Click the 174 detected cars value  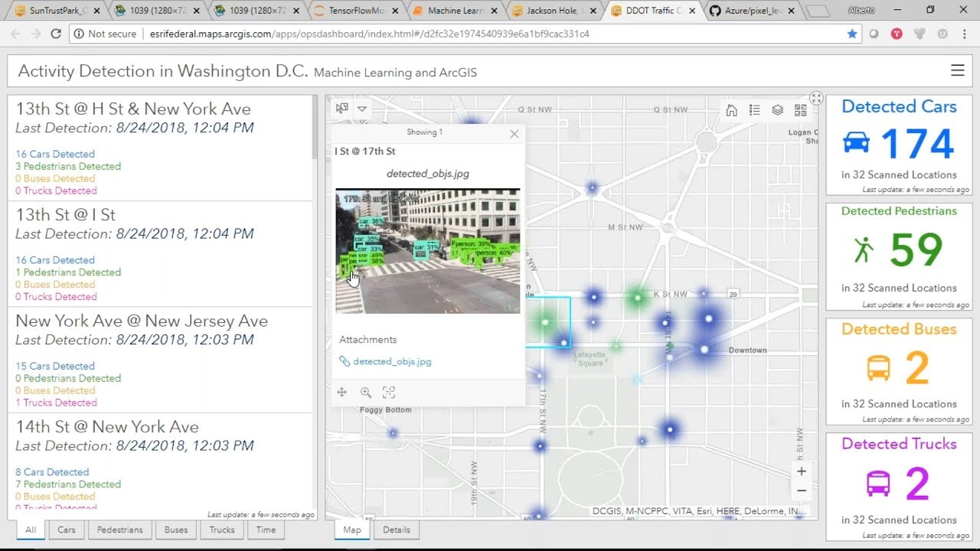click(917, 143)
